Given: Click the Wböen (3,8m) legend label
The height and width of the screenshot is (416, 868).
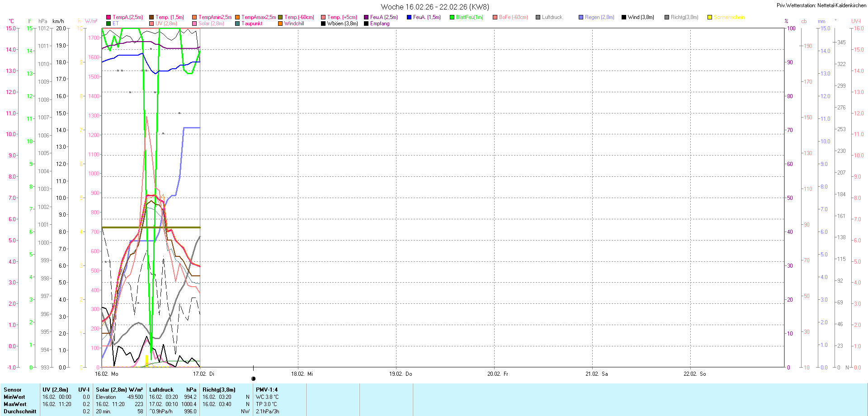Looking at the screenshot, I should coord(342,24).
